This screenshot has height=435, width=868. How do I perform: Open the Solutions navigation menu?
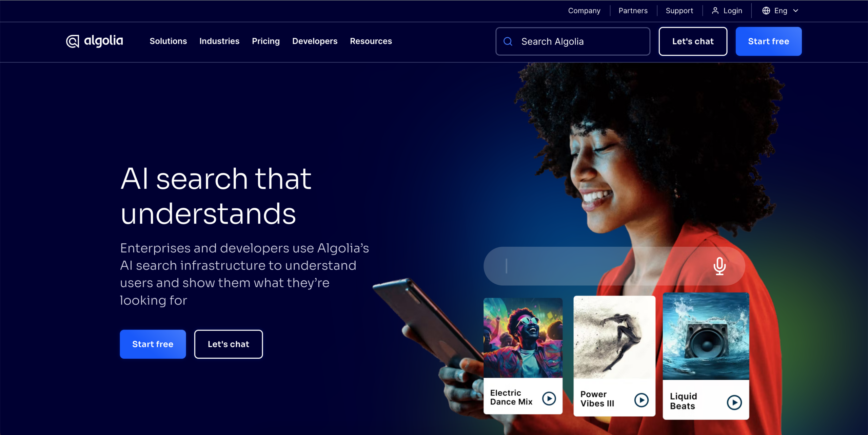pos(168,41)
